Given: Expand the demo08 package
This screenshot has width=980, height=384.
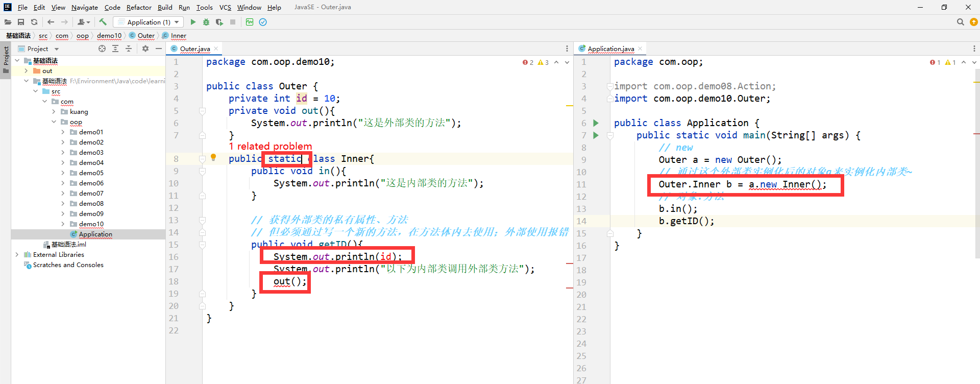Looking at the screenshot, I should (x=63, y=204).
